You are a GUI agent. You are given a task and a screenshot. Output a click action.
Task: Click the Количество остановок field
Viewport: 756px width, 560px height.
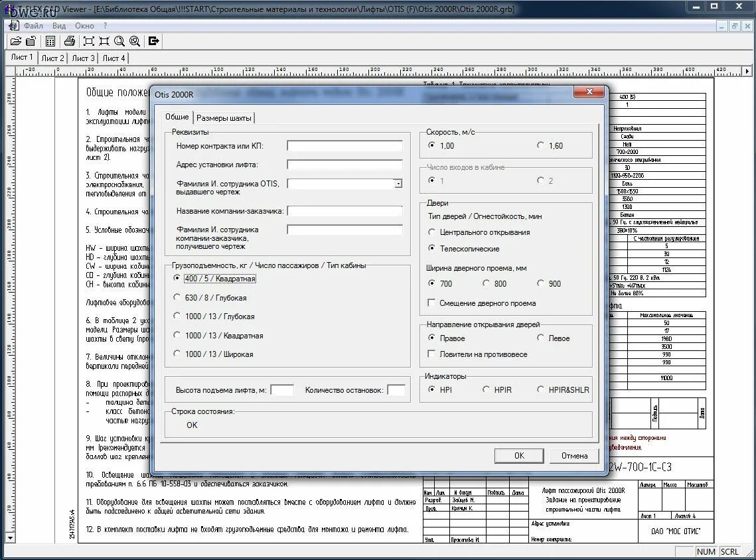tap(396, 390)
